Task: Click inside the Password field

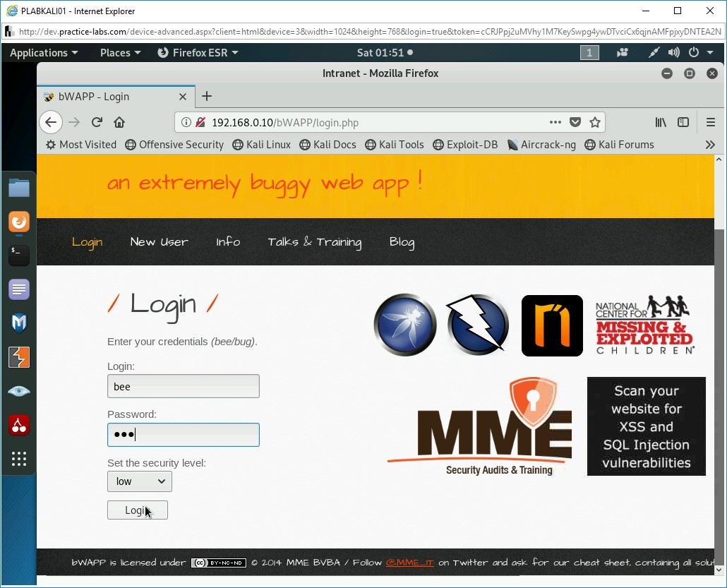Action: point(183,434)
